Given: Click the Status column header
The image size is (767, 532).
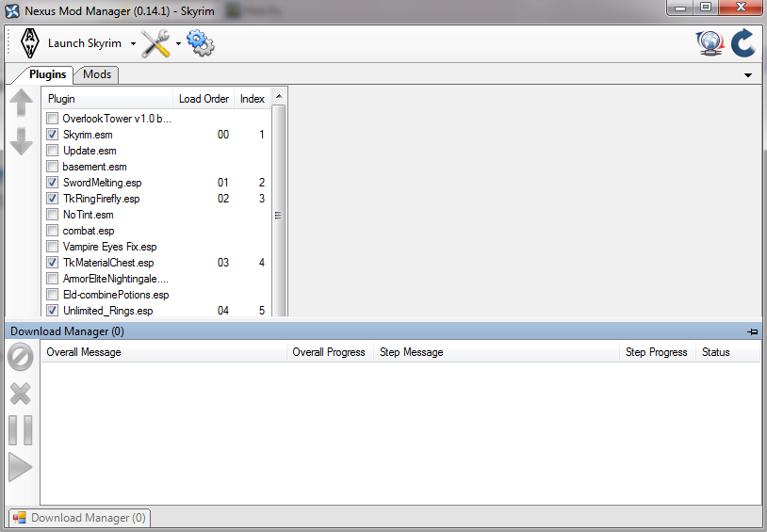Looking at the screenshot, I should pyautogui.click(x=727, y=352).
